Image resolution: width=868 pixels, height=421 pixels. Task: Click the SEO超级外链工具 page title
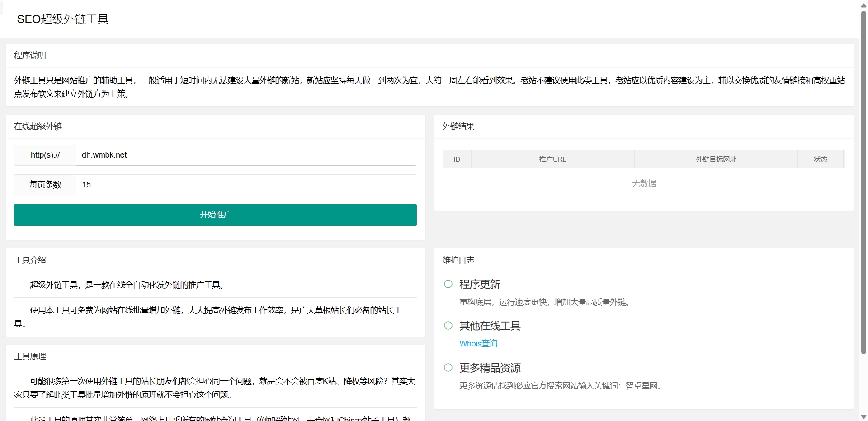pyautogui.click(x=63, y=19)
